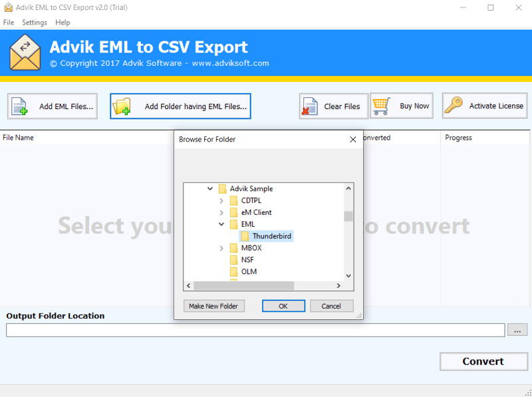Click the MBOX folder icon

pos(234,248)
